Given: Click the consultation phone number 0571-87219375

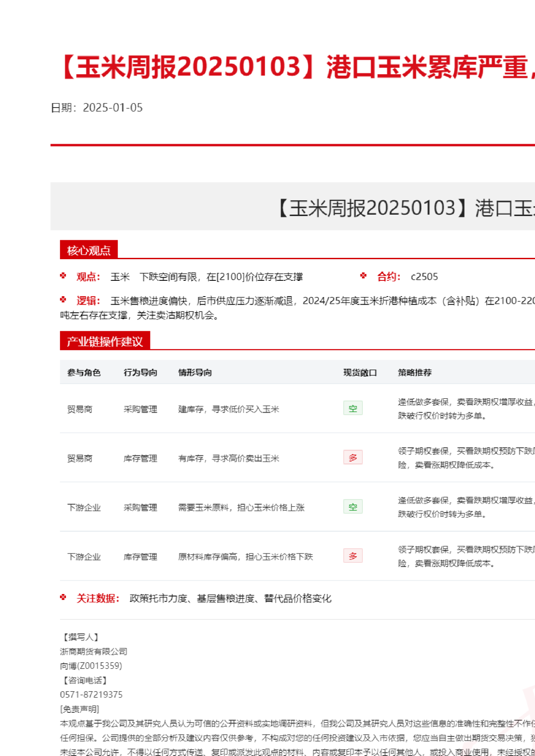Looking at the screenshot, I should 91,694.
